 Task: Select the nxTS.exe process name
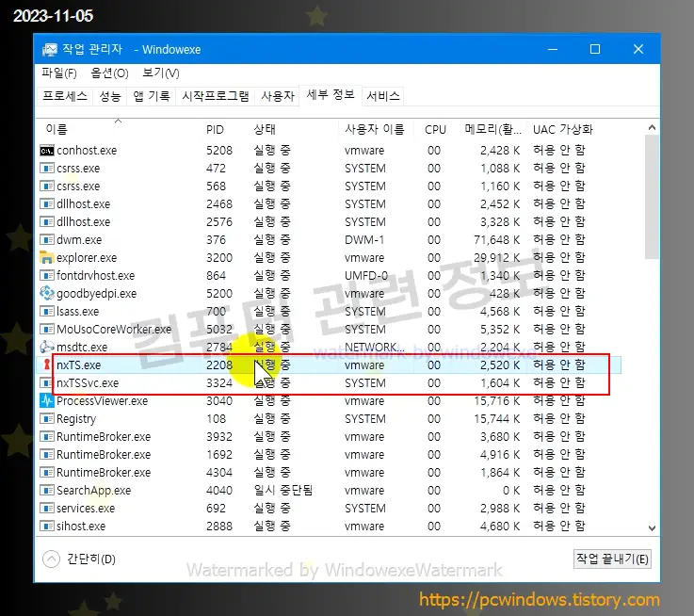pos(79,365)
